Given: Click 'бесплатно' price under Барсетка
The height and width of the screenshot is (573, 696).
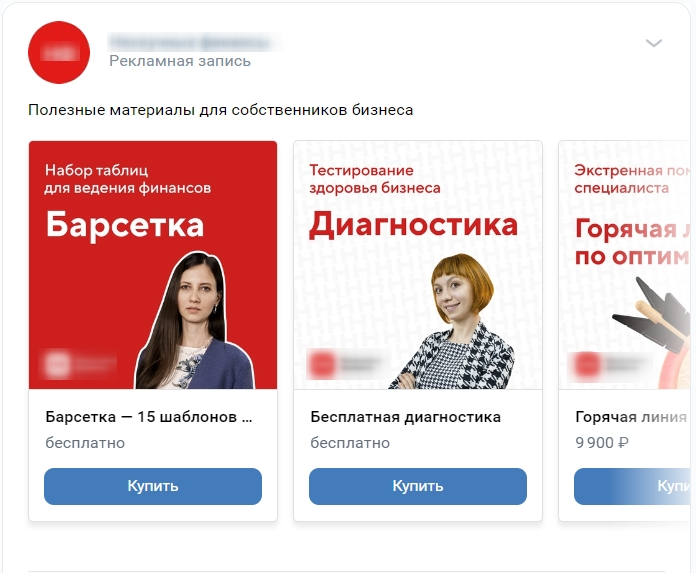Looking at the screenshot, I should tap(85, 443).
